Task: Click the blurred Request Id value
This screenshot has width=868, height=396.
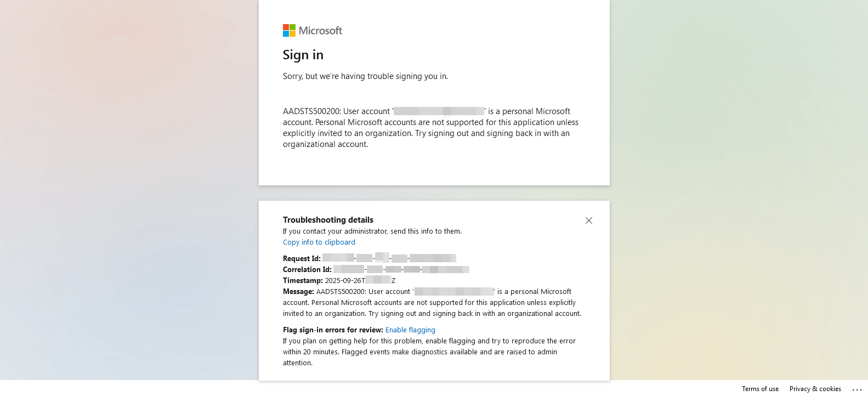Action: pyautogui.click(x=389, y=258)
